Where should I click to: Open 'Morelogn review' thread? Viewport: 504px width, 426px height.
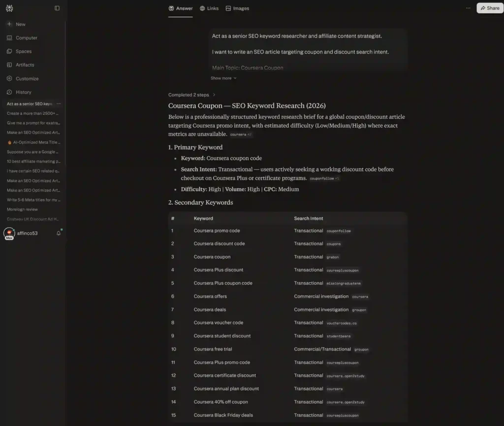22,209
